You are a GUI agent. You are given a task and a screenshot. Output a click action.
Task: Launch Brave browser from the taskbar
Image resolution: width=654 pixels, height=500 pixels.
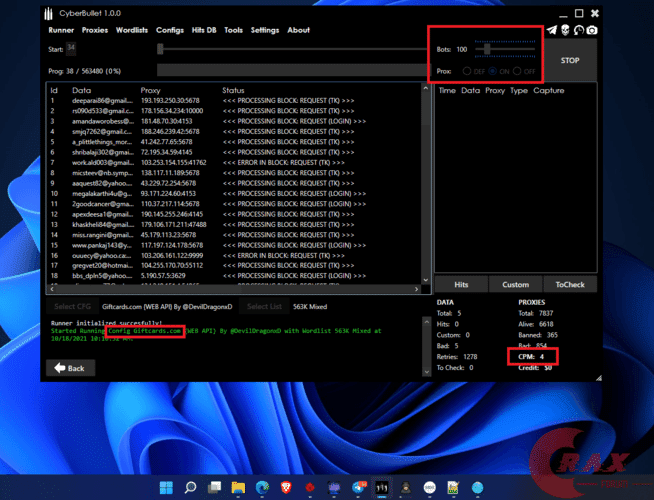point(286,487)
